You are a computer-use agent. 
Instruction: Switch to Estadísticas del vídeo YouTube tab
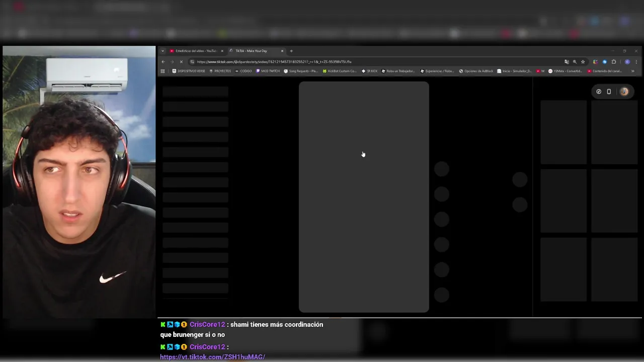196,51
